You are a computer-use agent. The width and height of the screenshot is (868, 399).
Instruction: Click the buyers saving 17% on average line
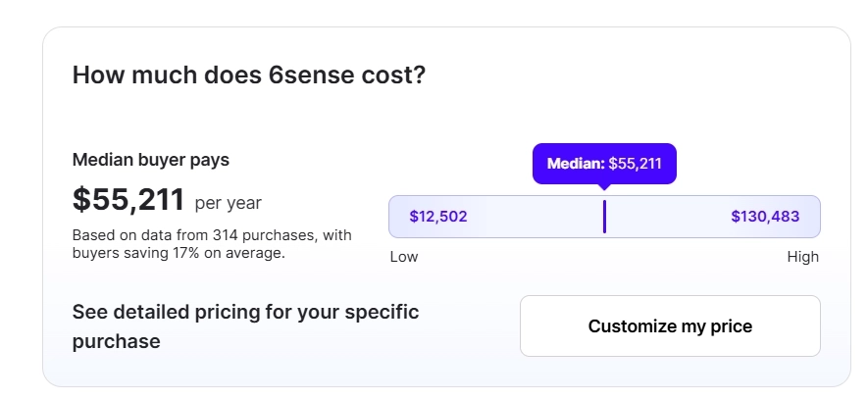(x=179, y=253)
